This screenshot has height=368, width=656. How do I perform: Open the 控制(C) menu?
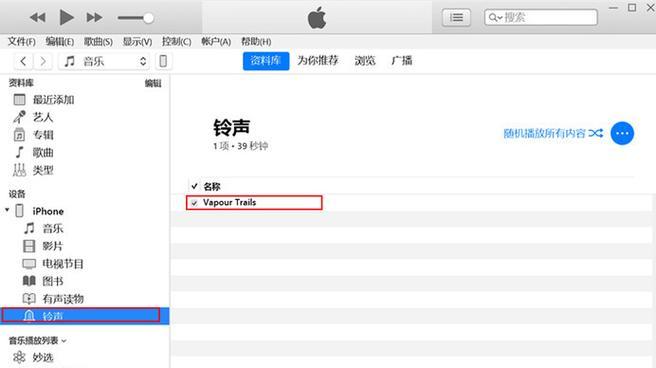tap(177, 41)
